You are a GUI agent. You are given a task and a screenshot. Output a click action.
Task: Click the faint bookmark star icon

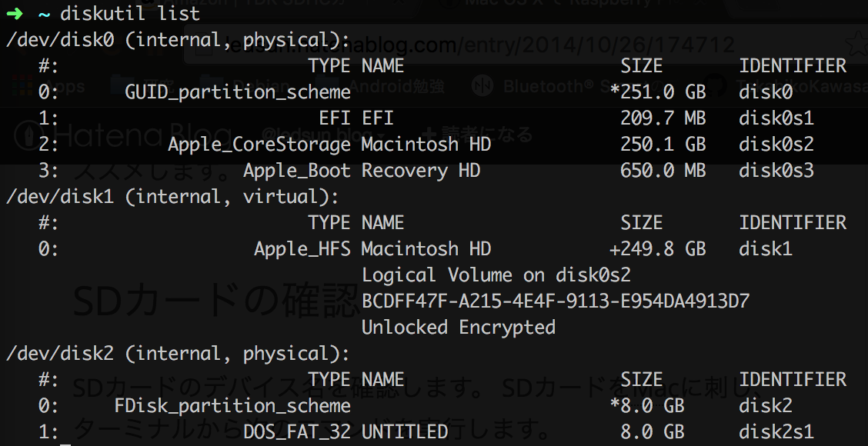pos(857,45)
